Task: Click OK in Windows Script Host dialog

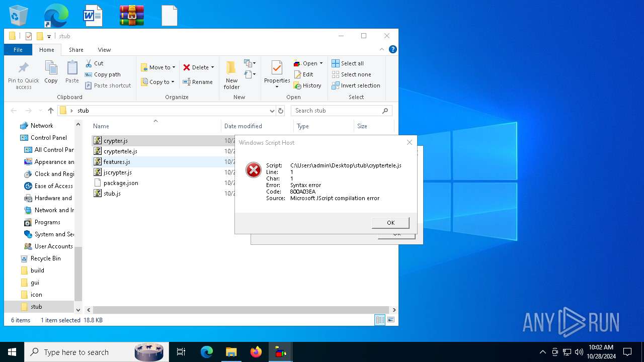Action: pos(390,223)
